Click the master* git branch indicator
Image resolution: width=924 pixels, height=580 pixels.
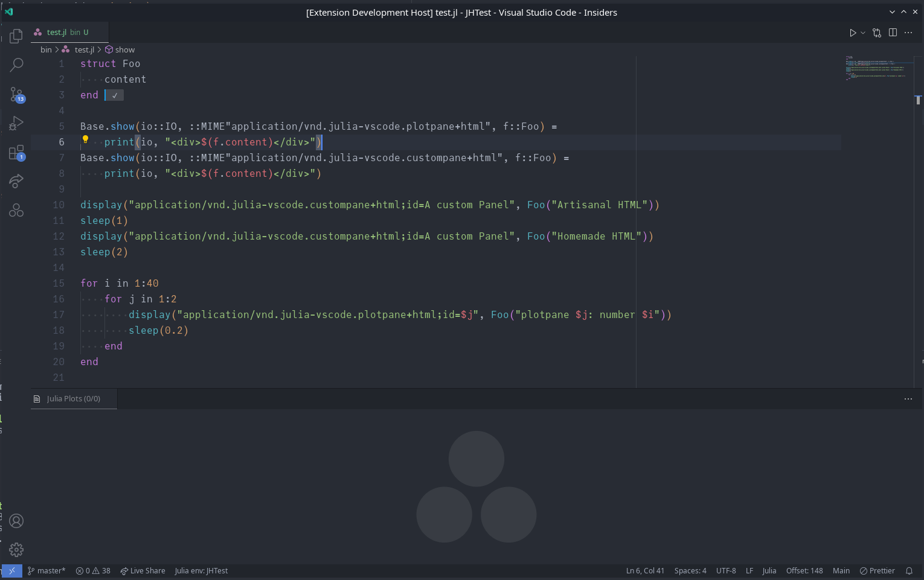pos(47,571)
